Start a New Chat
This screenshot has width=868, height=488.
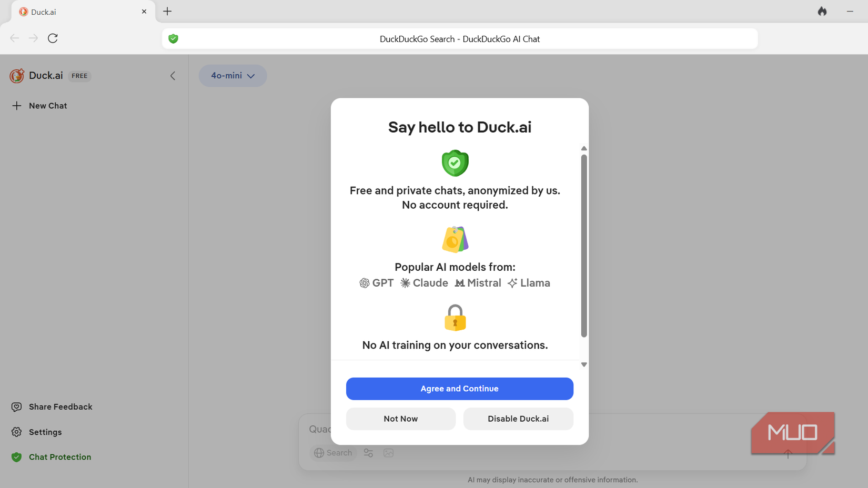click(x=40, y=106)
